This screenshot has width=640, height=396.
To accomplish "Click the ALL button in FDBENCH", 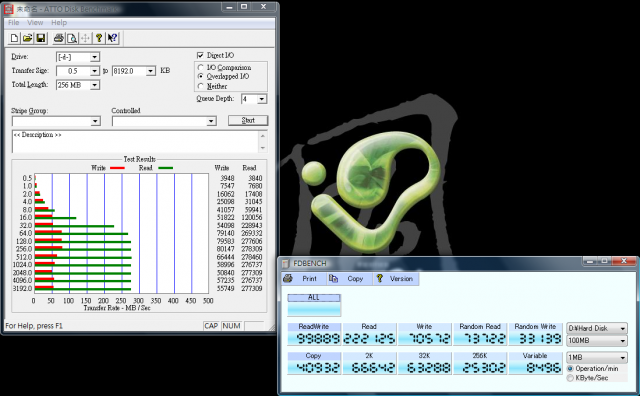I will point(313,305).
